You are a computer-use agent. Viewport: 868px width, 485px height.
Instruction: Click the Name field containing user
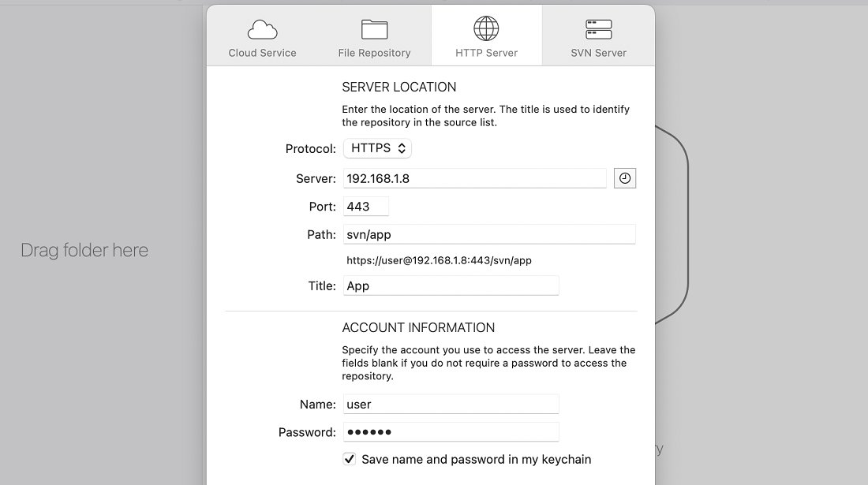coord(451,405)
